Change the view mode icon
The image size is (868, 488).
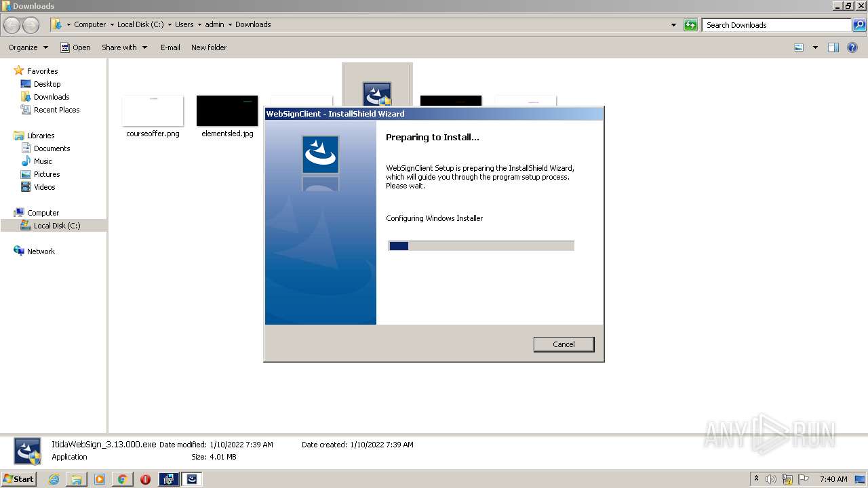(799, 47)
